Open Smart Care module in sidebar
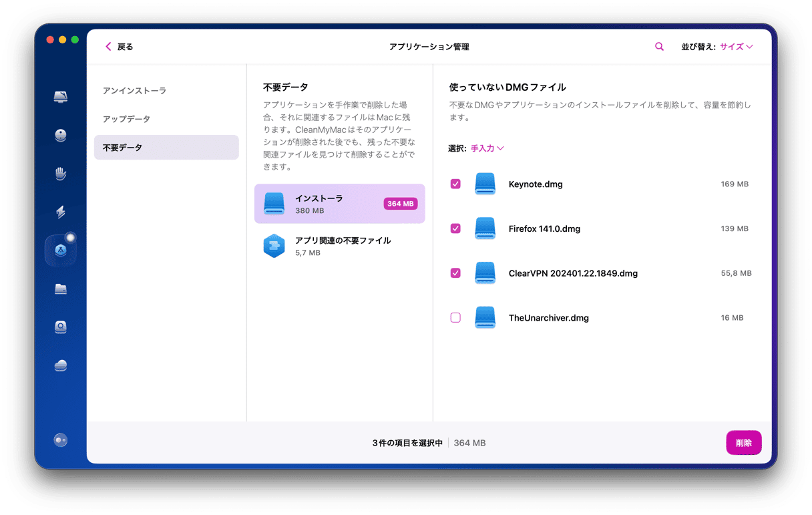 [61, 97]
